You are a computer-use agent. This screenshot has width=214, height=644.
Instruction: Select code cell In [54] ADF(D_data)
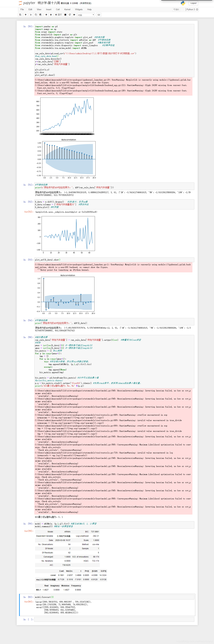[x=114, y=321]
